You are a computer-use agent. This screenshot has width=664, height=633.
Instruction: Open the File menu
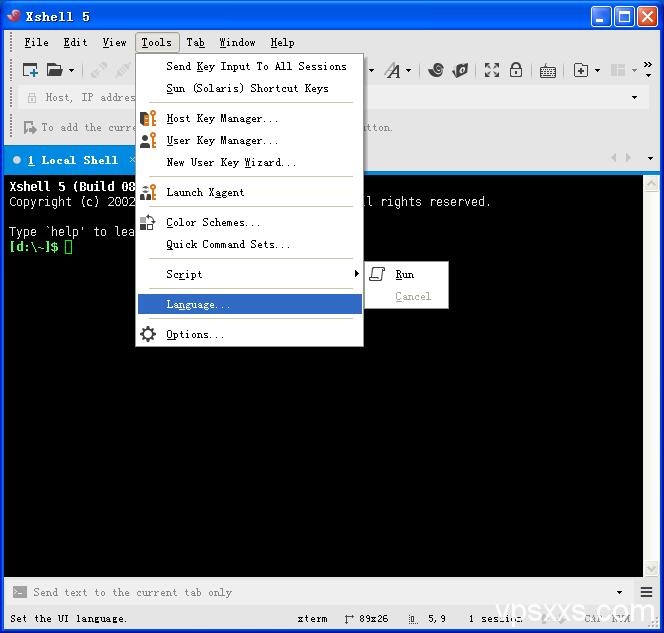36,42
